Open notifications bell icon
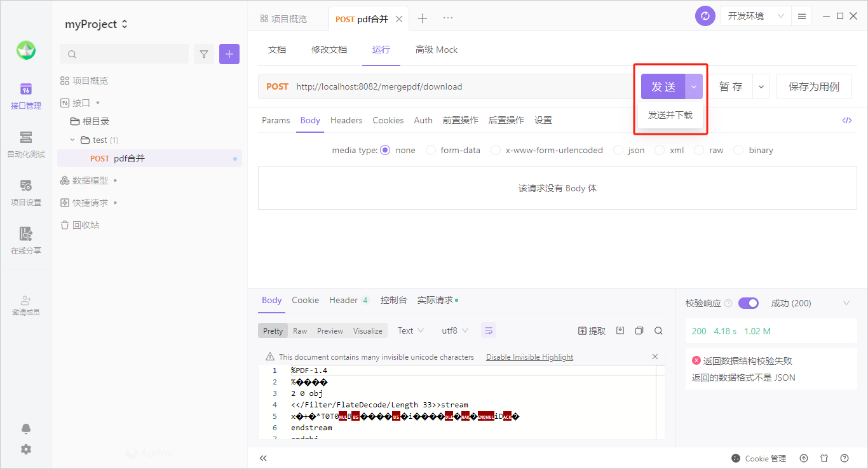Screen dimensions: 868x469 pos(26,429)
